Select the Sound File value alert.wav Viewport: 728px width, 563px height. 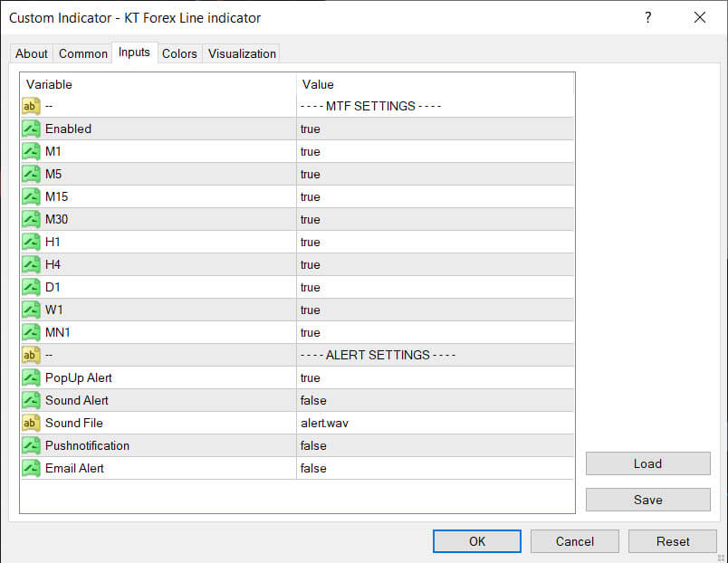coord(324,424)
